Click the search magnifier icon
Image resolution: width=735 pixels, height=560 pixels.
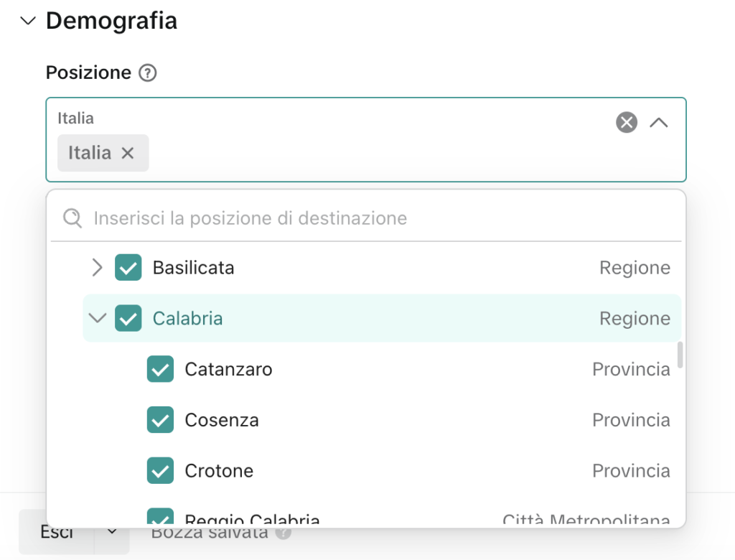(72, 218)
